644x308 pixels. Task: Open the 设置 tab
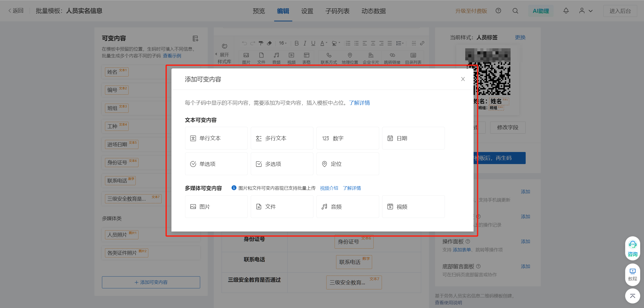coord(307,11)
